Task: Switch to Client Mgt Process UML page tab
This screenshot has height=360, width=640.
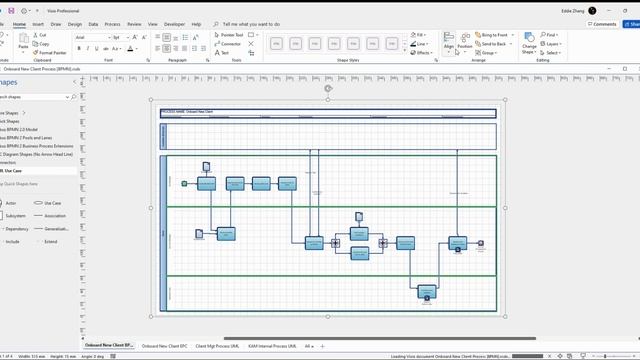Action: (x=217, y=346)
